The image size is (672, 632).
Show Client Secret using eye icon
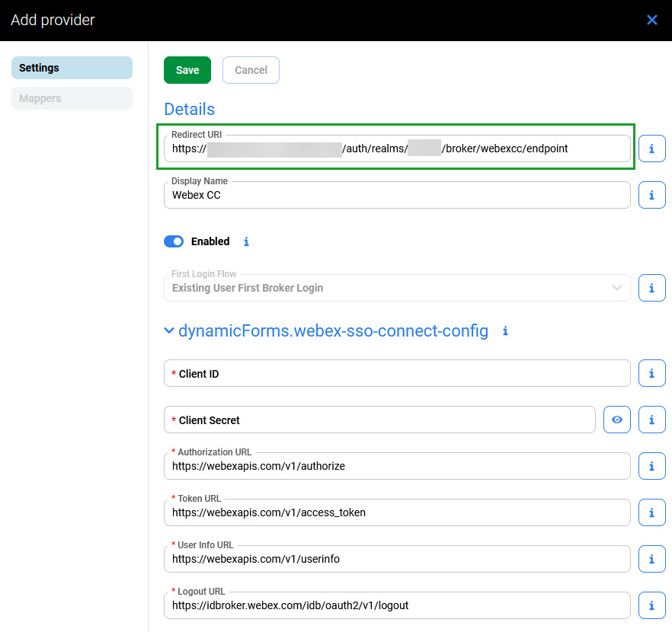[617, 420]
